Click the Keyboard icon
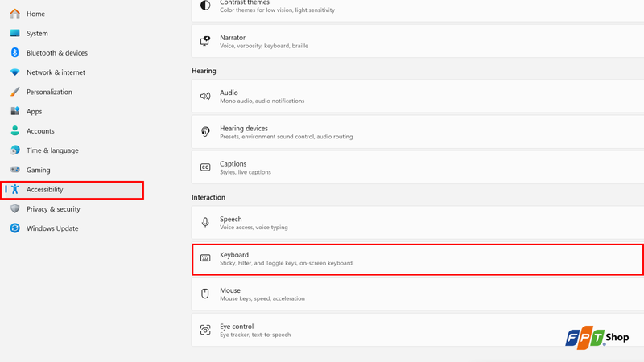 point(205,258)
